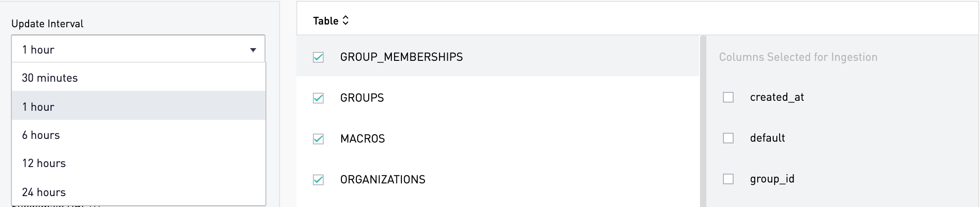
Task: Uncheck the GROUP_MEMBERSHIPS table checkbox
Action: (x=318, y=57)
